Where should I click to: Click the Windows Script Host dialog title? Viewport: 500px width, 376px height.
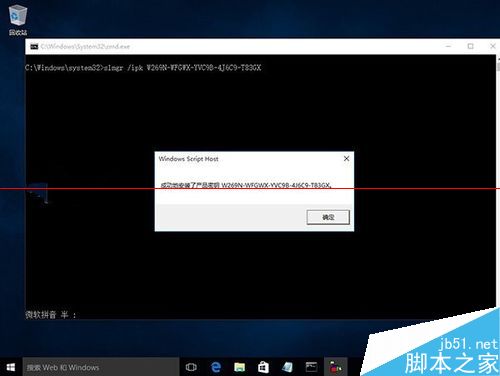(x=188, y=159)
